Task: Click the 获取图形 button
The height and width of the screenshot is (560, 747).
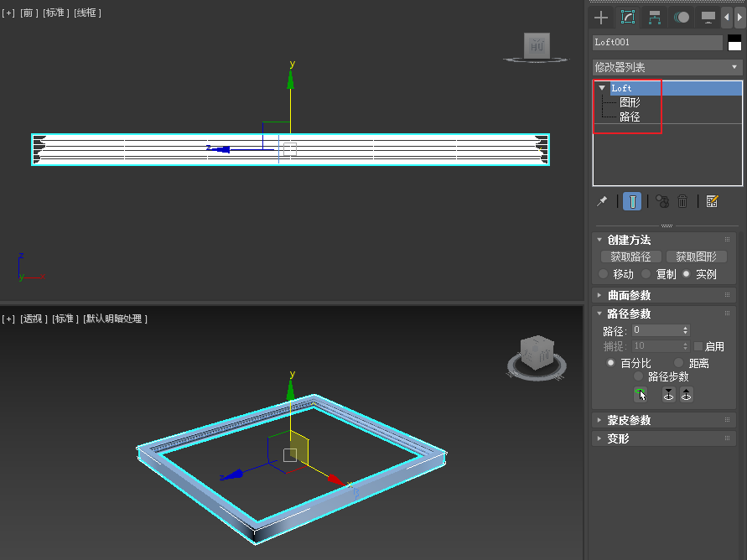Action: [696, 257]
